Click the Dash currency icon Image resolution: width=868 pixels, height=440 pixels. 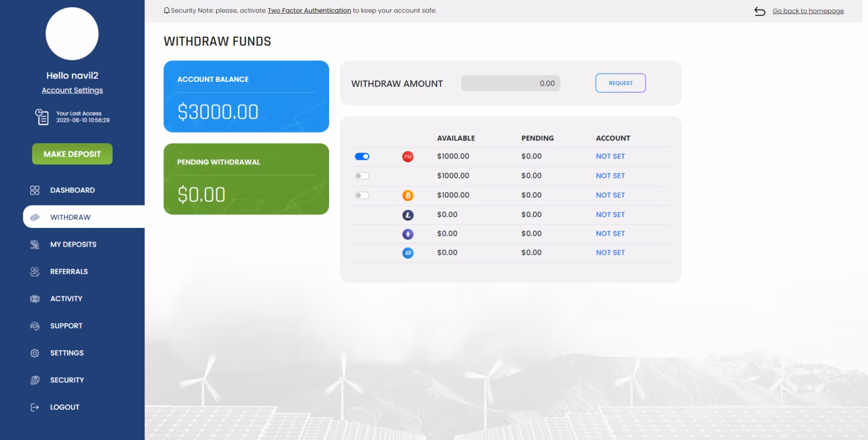click(x=407, y=253)
